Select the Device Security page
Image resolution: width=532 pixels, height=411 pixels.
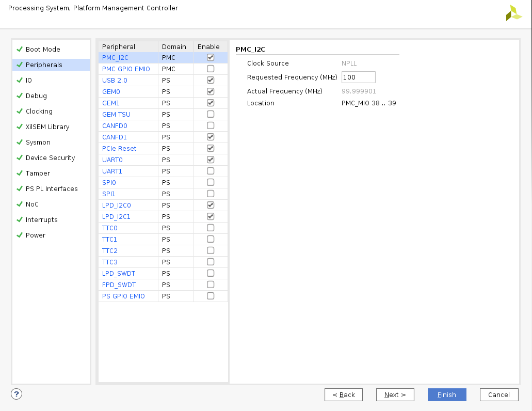click(x=50, y=158)
